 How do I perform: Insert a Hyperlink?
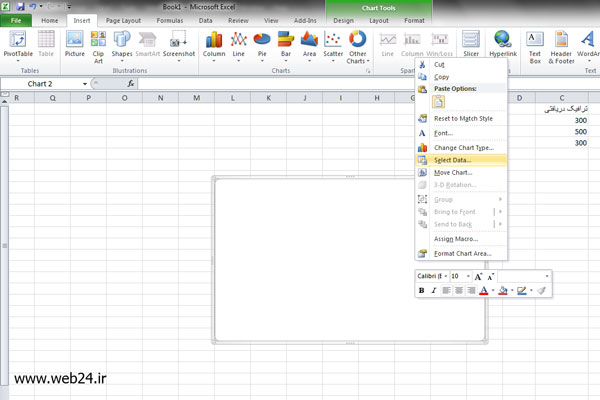503,44
